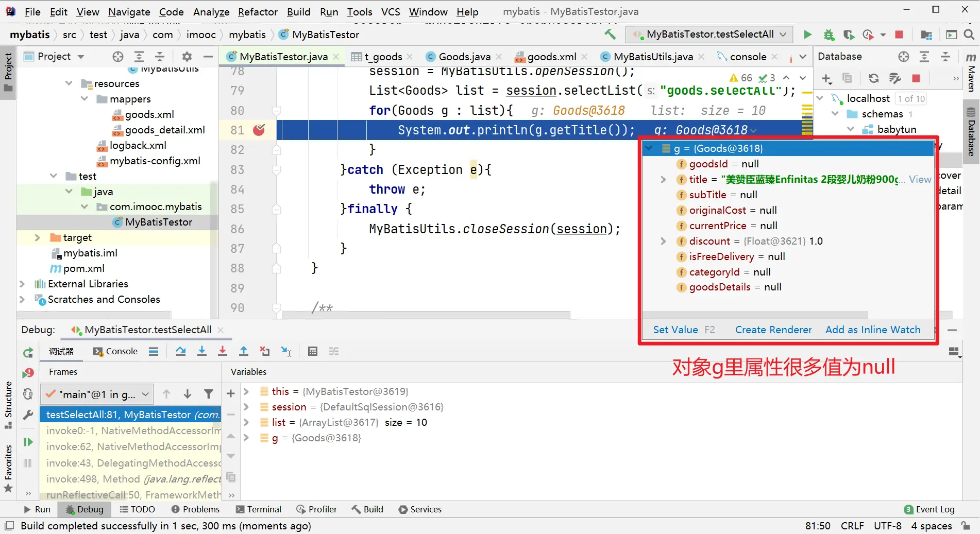Click the Create Renderer link
Viewport: 980px width, 534px height.
coord(773,330)
